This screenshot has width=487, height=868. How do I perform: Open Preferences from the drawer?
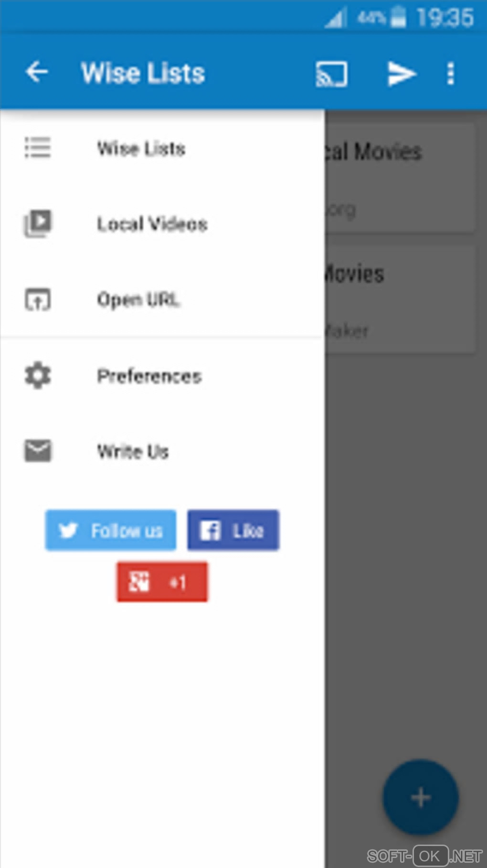point(162,376)
